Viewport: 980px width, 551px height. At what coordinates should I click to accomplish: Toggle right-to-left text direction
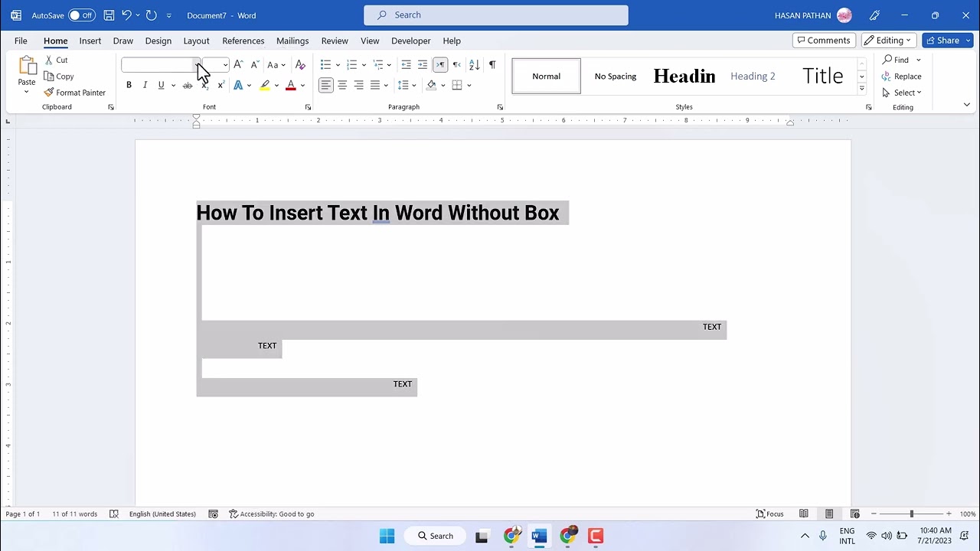click(456, 65)
